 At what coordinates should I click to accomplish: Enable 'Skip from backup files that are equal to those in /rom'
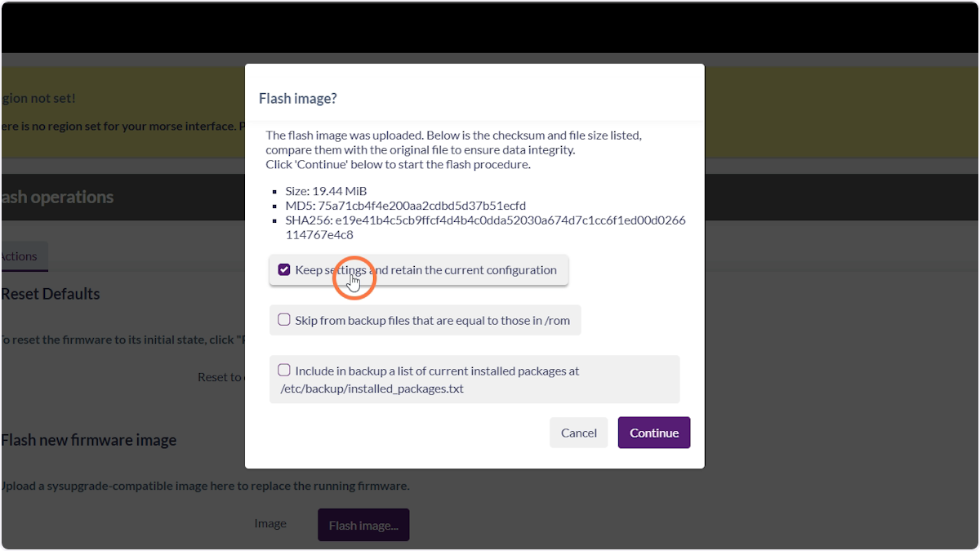pyautogui.click(x=284, y=320)
